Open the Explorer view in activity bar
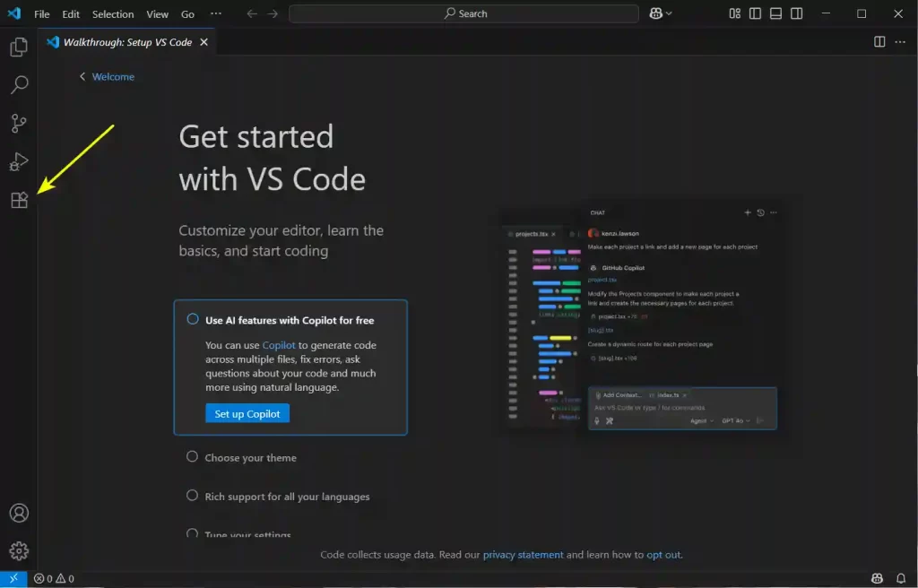The width and height of the screenshot is (918, 588). tap(19, 47)
